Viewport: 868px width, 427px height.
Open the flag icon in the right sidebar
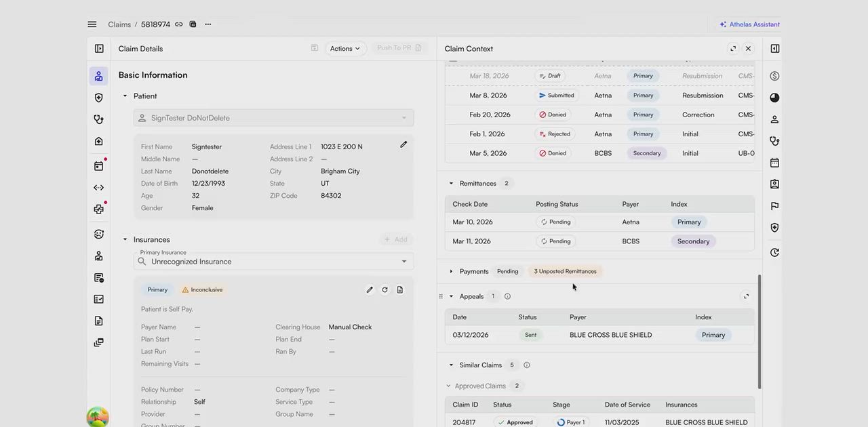click(774, 206)
